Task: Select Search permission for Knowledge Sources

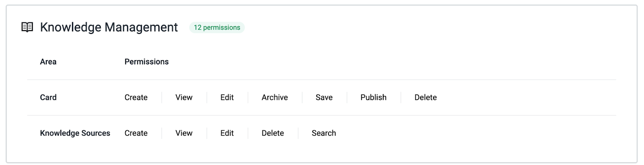Action: pyautogui.click(x=324, y=133)
